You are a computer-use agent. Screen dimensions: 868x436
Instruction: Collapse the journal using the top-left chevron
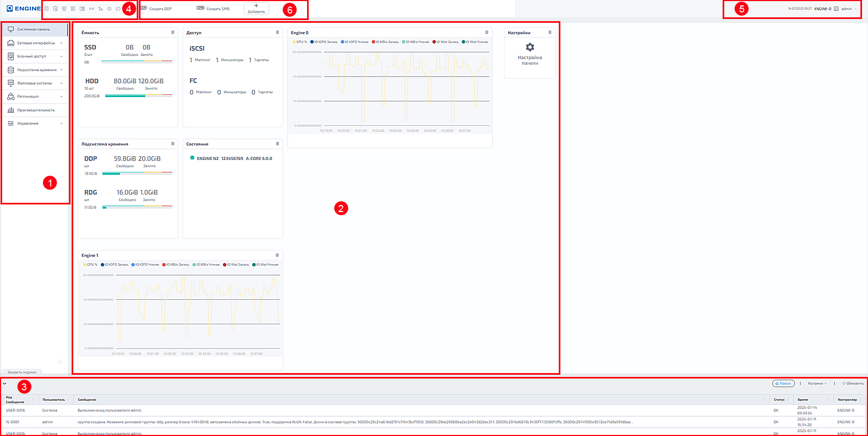(x=5, y=383)
